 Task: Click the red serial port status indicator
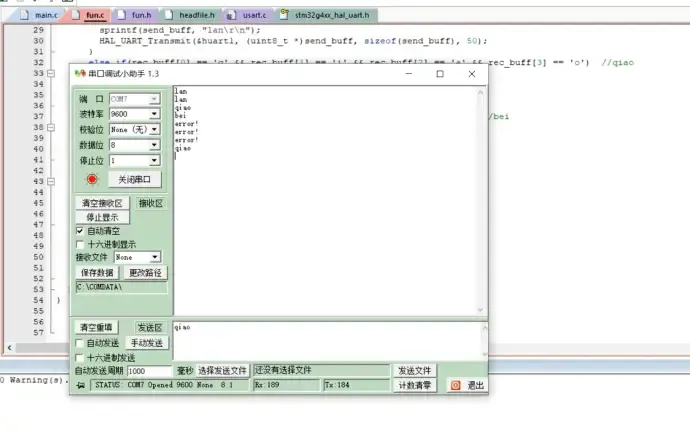(92, 179)
